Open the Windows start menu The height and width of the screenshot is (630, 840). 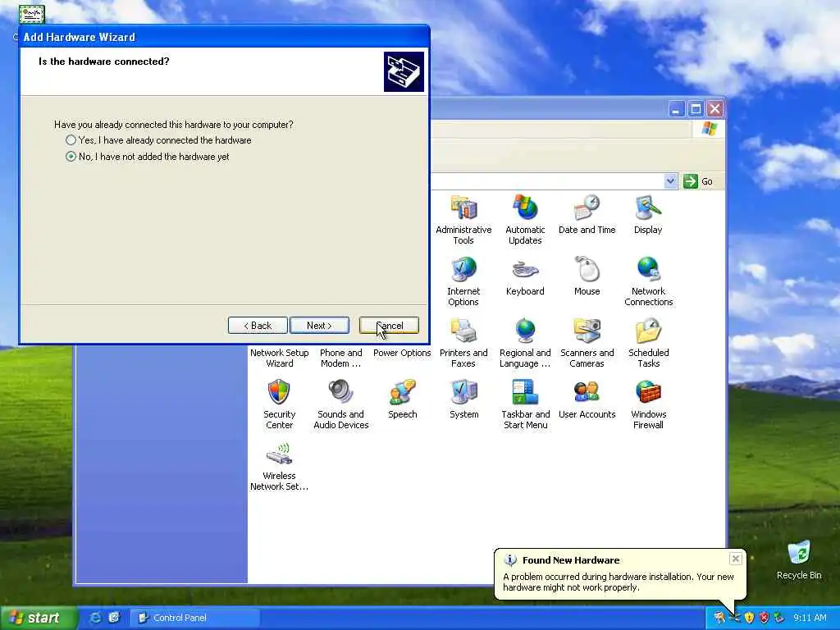pos(38,618)
